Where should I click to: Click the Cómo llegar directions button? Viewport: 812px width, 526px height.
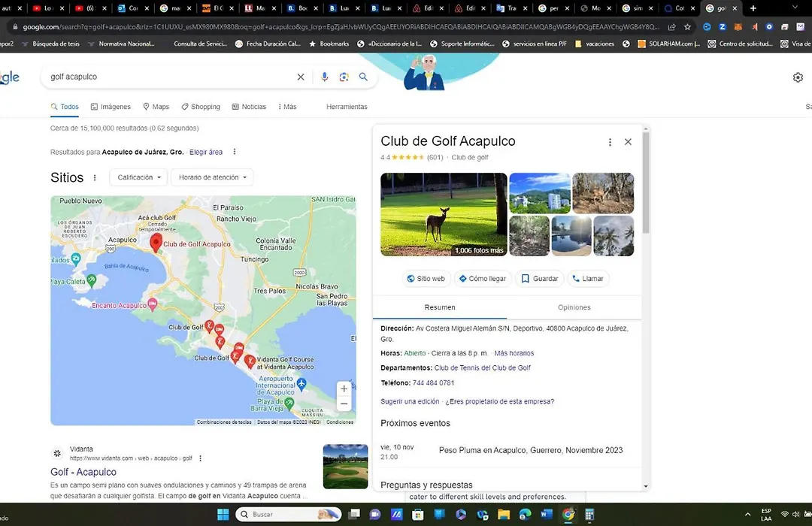[x=482, y=279]
